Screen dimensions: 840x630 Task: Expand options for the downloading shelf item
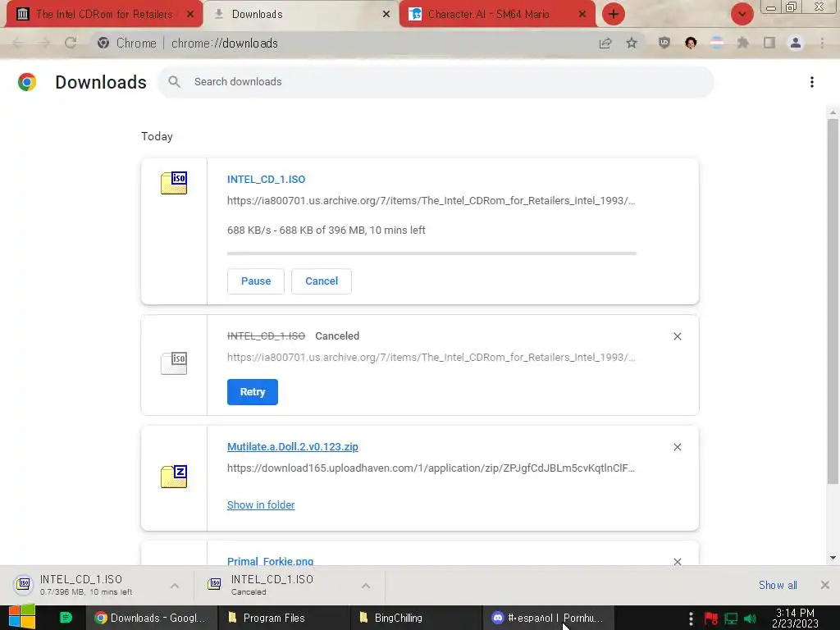click(x=175, y=586)
